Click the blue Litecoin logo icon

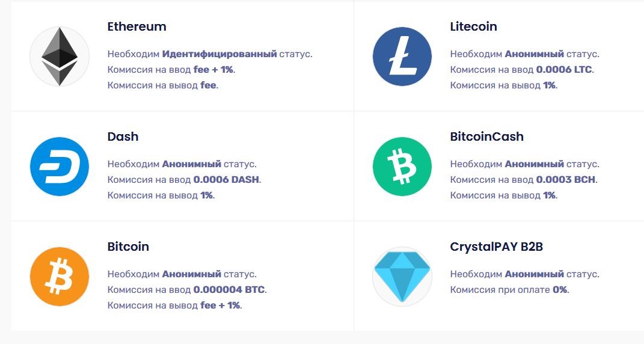point(402,56)
